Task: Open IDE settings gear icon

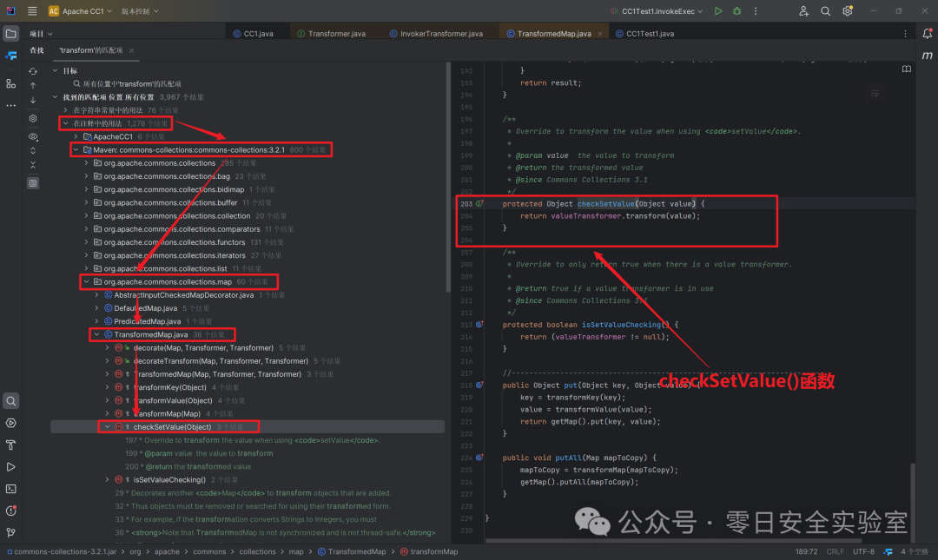Action: (848, 10)
